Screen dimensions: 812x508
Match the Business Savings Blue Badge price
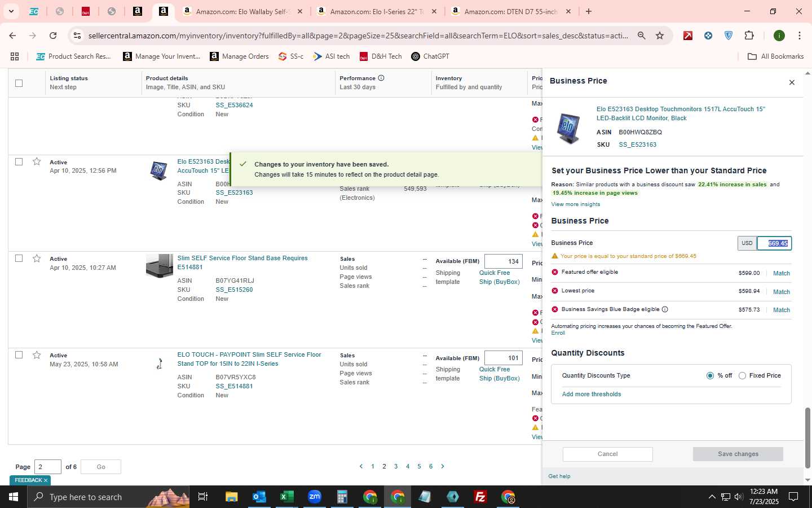781,310
